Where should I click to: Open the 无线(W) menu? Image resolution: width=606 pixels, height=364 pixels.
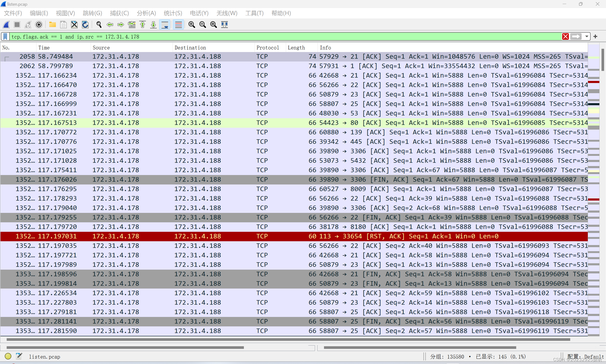(x=227, y=13)
